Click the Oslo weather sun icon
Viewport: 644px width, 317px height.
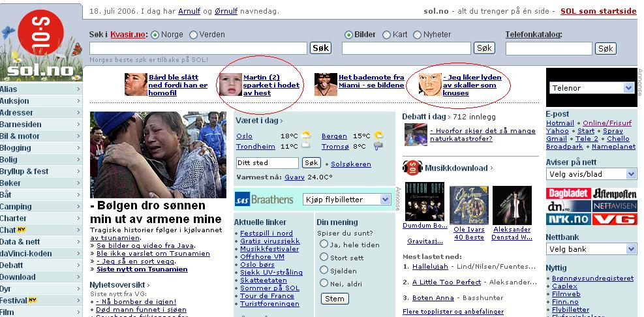click(306, 135)
